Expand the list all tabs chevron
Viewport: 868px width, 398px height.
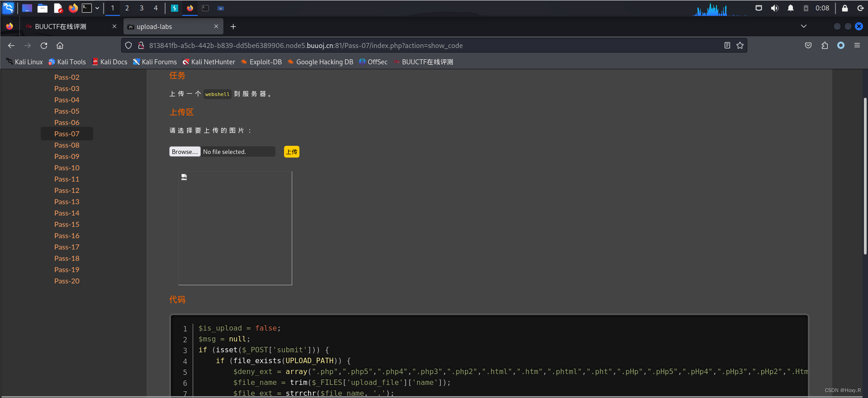pyautogui.click(x=804, y=26)
